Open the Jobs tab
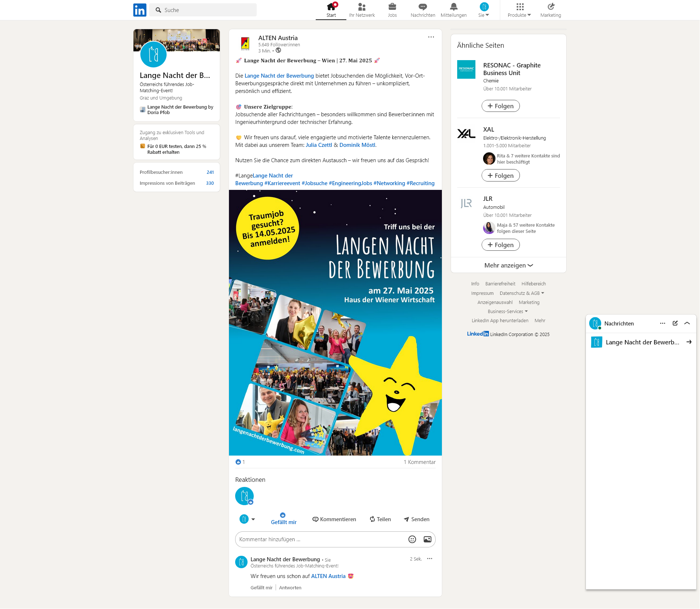 click(392, 10)
